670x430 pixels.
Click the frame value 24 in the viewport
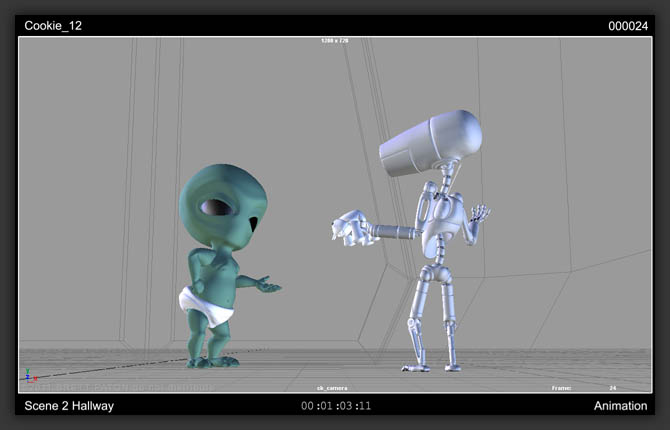tap(613, 387)
